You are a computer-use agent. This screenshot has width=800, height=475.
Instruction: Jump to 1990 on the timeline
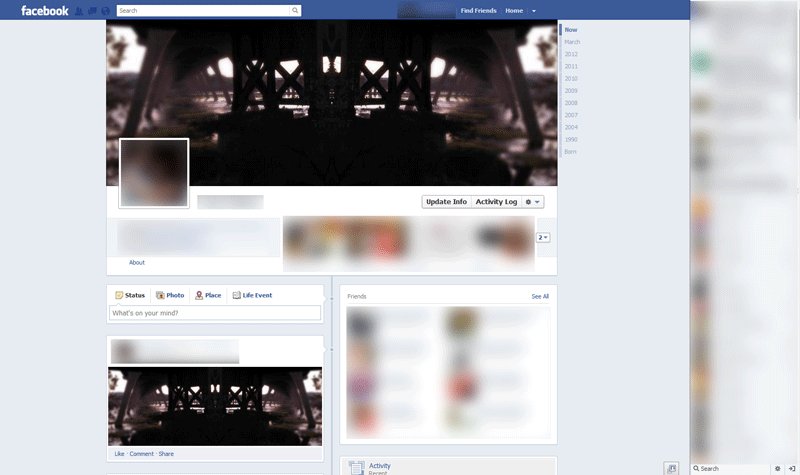click(x=571, y=140)
